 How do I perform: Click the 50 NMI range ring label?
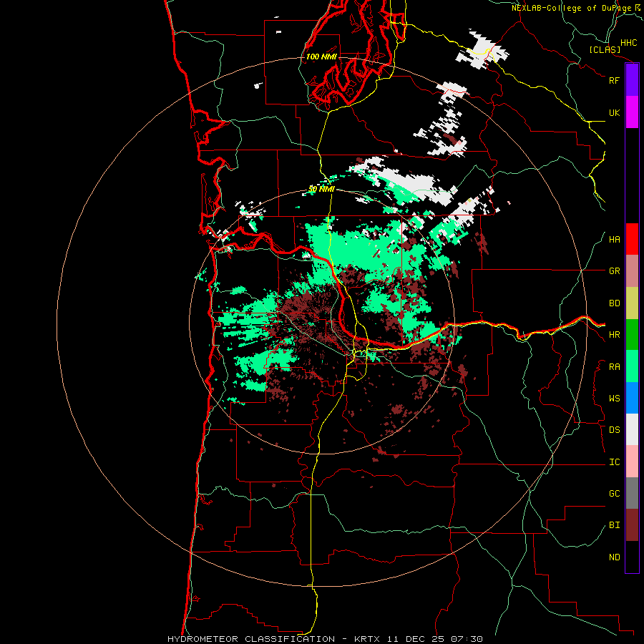(x=321, y=189)
